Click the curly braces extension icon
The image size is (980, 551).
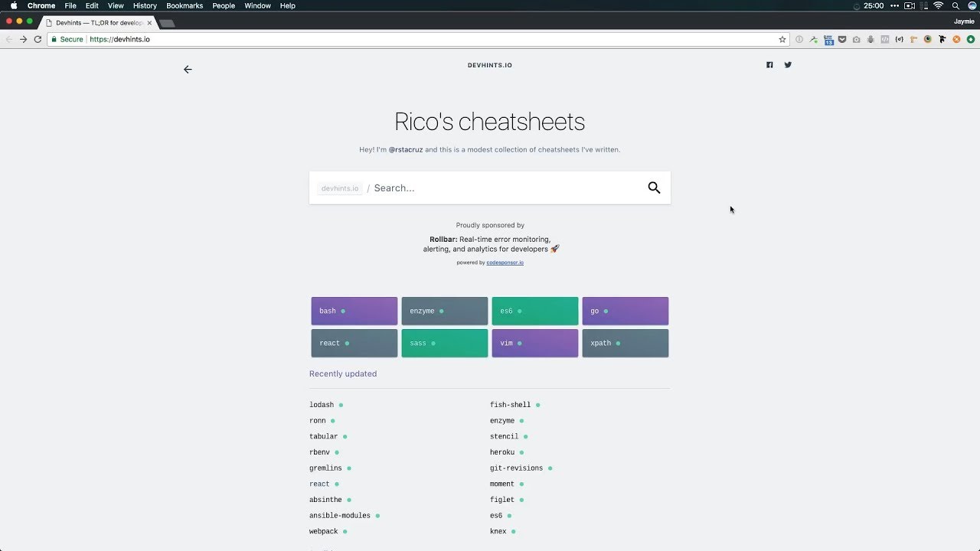(899, 39)
